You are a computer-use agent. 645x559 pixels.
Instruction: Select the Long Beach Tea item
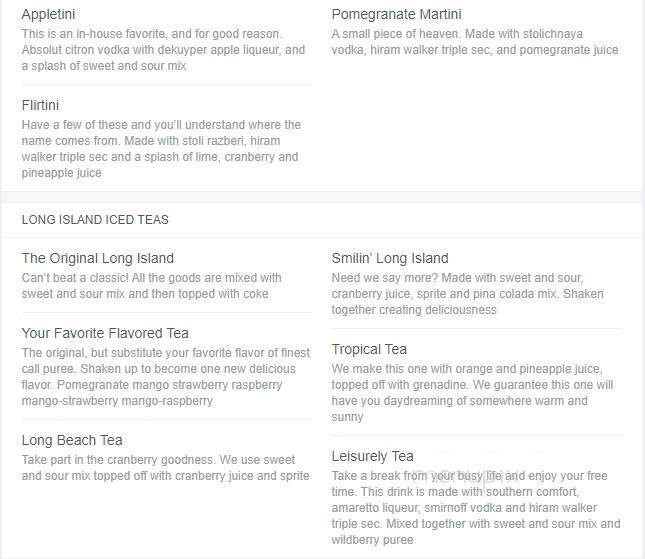pyautogui.click(x=72, y=441)
